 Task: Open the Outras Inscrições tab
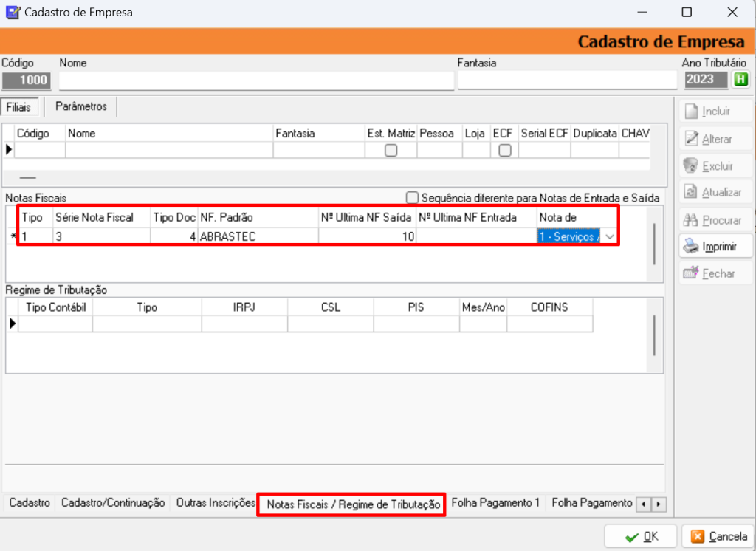(216, 503)
